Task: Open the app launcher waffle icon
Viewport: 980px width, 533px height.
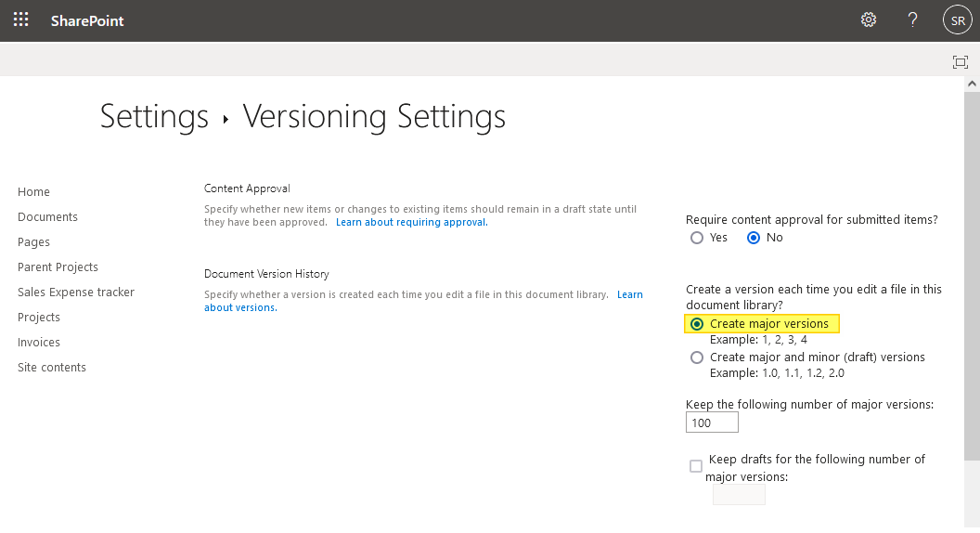Action: [x=20, y=19]
